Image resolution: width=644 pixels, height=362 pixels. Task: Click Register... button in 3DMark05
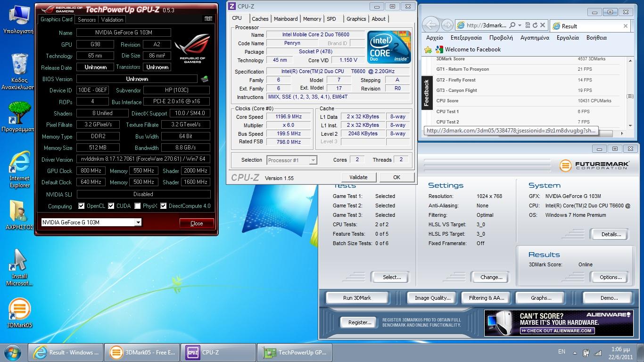coord(360,322)
